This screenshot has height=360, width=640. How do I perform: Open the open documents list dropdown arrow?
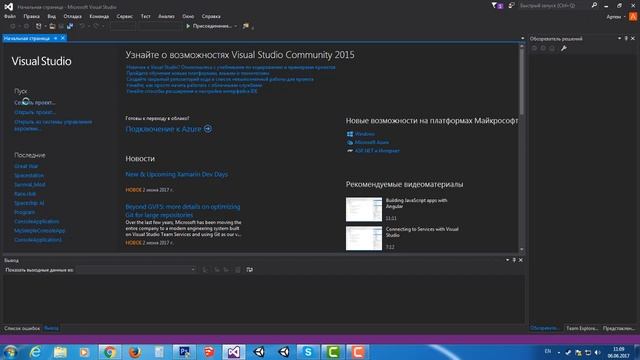pos(522,38)
